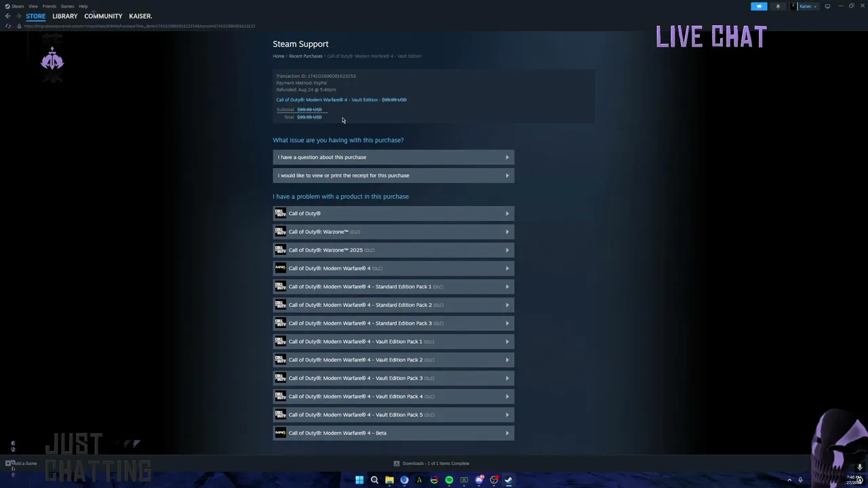Click the Payment Method: PayPal text
The image size is (868, 488).
click(302, 83)
